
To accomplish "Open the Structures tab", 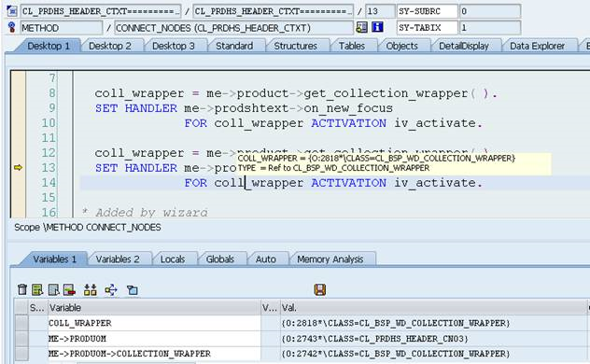I will pos(295,46).
